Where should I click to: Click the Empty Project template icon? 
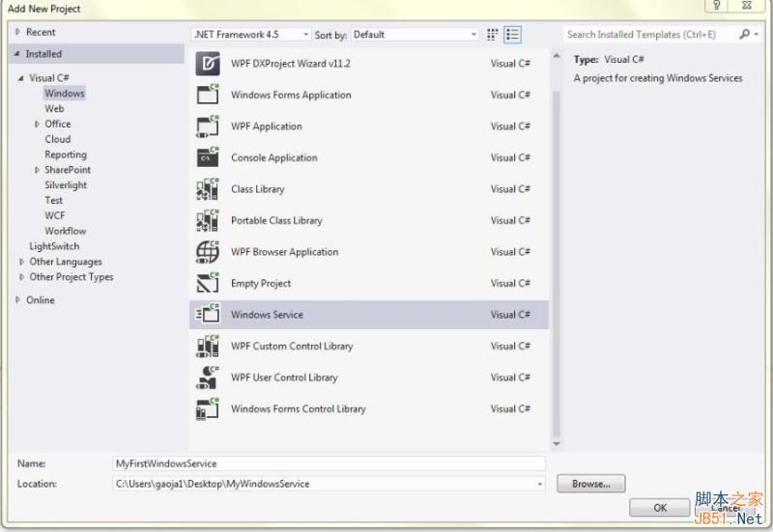point(208,283)
